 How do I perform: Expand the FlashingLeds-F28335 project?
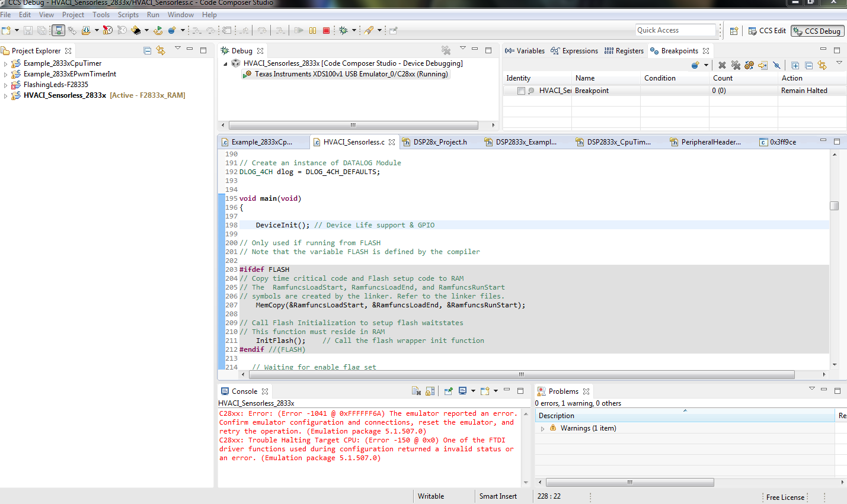(6, 85)
